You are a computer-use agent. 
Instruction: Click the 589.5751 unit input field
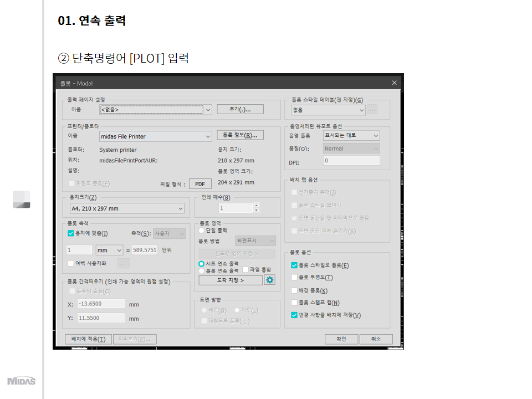coord(145,250)
